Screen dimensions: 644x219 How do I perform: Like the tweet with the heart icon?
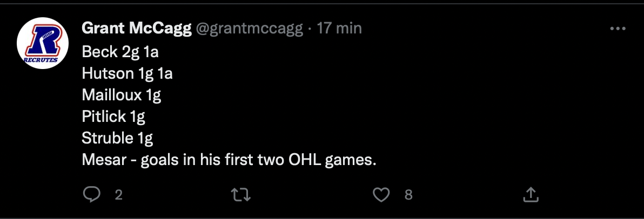(x=381, y=194)
